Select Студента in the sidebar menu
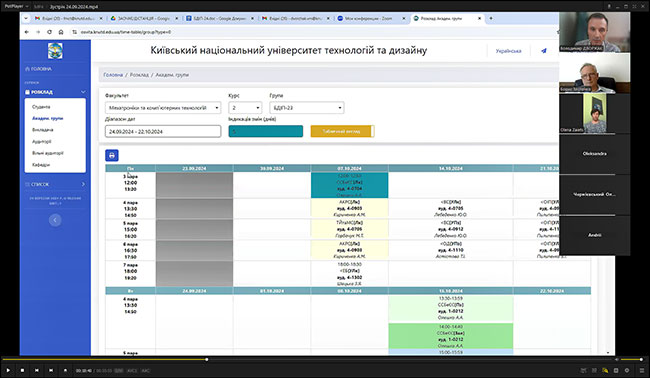The height and width of the screenshot is (378, 650). pyautogui.click(x=41, y=107)
